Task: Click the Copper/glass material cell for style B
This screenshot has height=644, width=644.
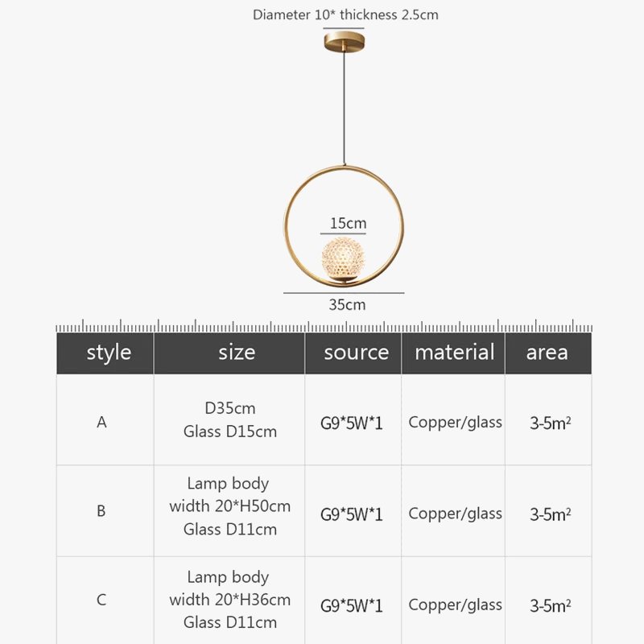Action: 455,514
